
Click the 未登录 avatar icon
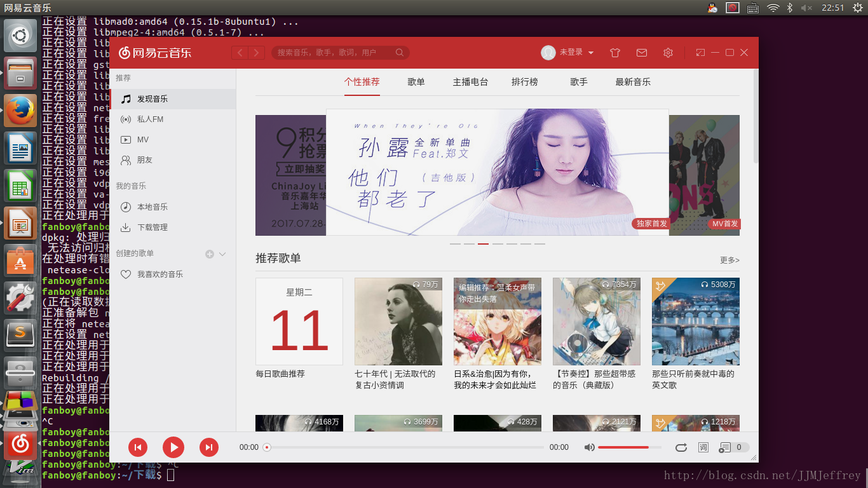[x=548, y=53]
